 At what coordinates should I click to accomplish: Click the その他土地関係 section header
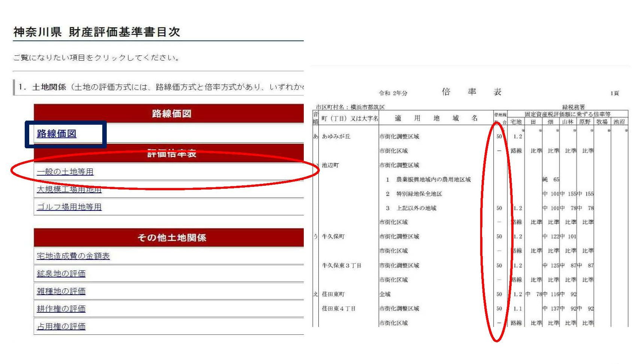(x=171, y=238)
